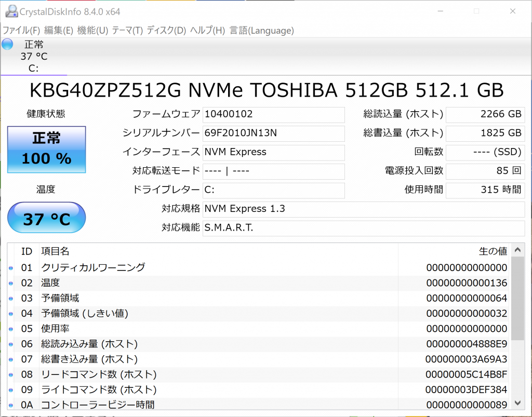Image resolution: width=532 pixels, height=417 pixels.
Task: Click the blue status orb for drive C:
Action: (x=7, y=44)
